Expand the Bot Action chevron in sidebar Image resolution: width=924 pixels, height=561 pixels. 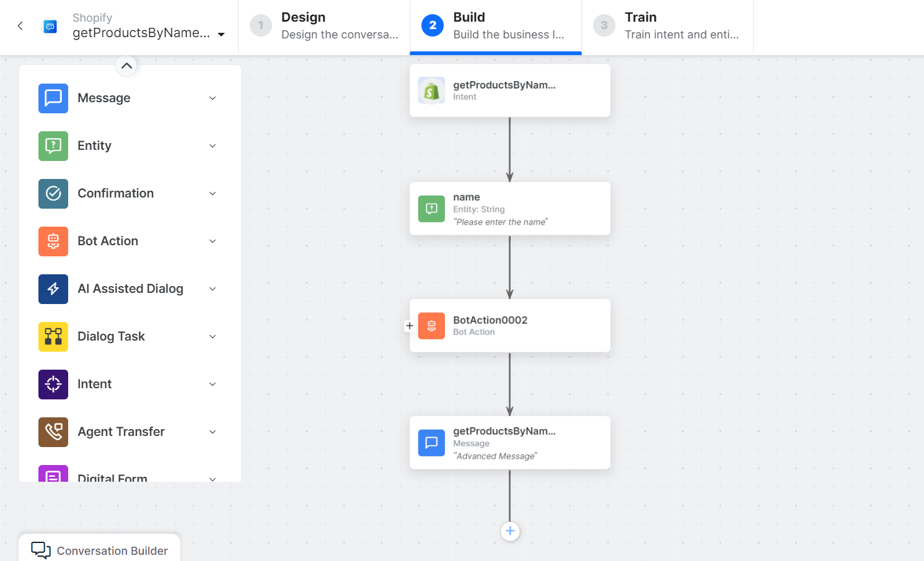pyautogui.click(x=213, y=241)
